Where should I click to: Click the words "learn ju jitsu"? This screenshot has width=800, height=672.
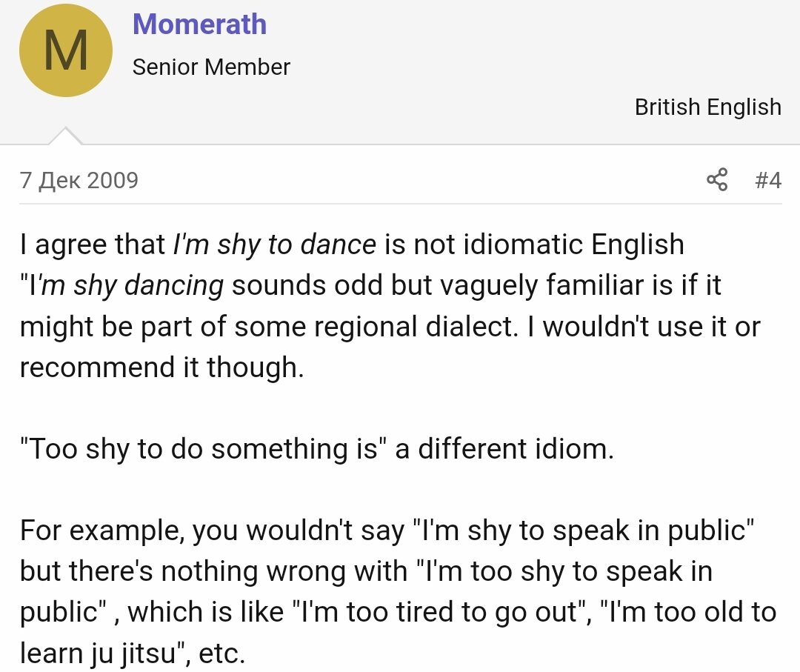pyautogui.click(x=104, y=653)
